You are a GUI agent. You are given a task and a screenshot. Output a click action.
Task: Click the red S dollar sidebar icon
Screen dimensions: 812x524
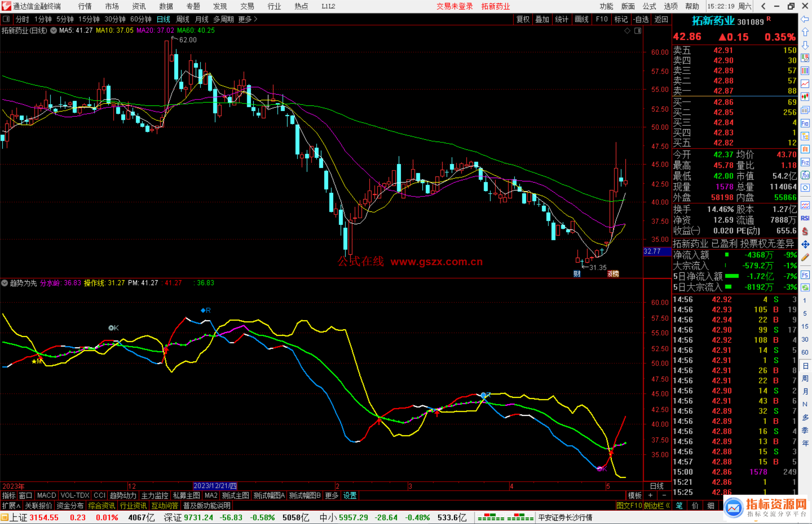[805, 231]
